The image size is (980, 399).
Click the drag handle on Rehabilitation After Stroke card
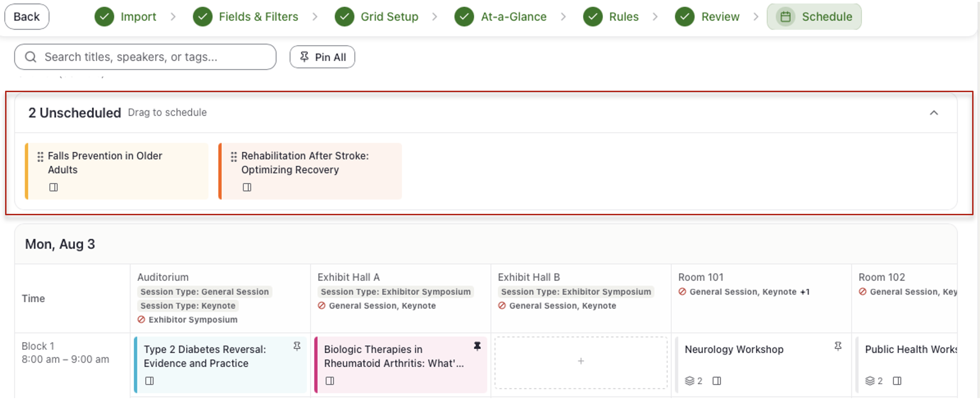tap(234, 157)
